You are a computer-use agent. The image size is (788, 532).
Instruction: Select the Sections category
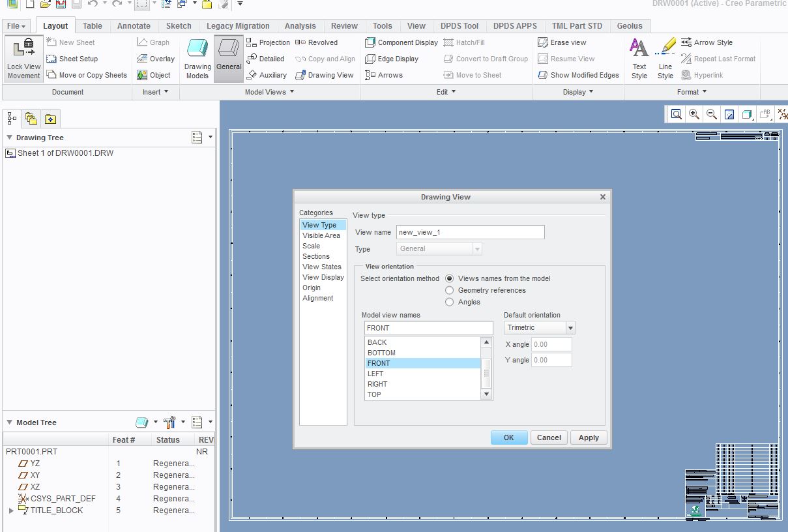tap(316, 256)
